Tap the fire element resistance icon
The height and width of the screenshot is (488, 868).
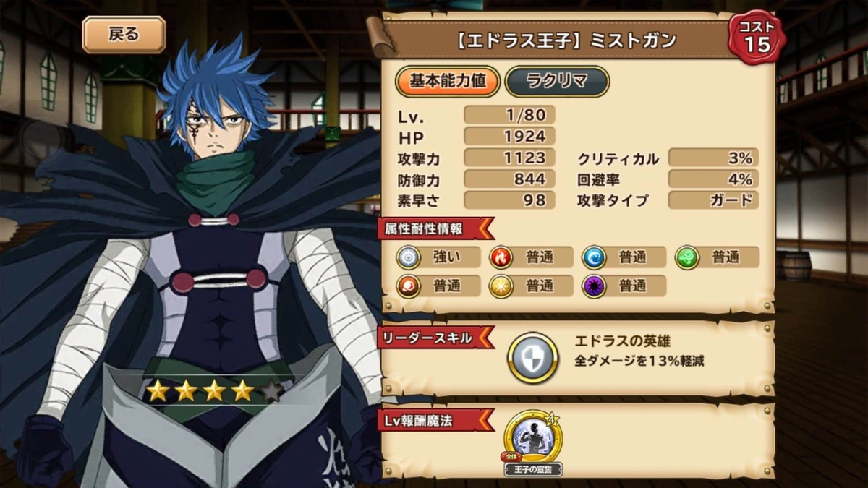click(x=501, y=257)
